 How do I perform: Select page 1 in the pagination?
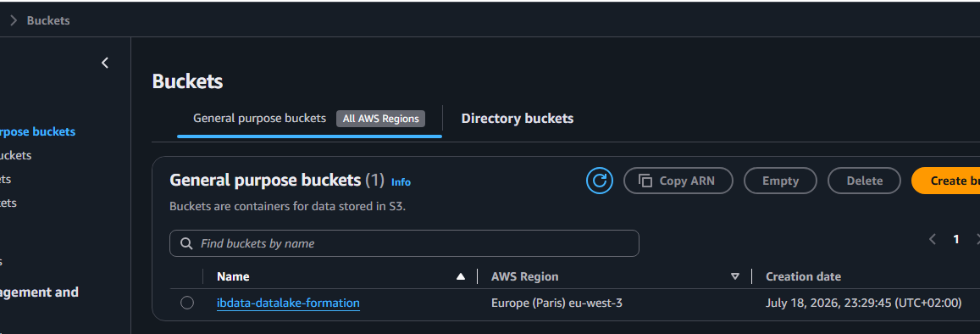955,239
